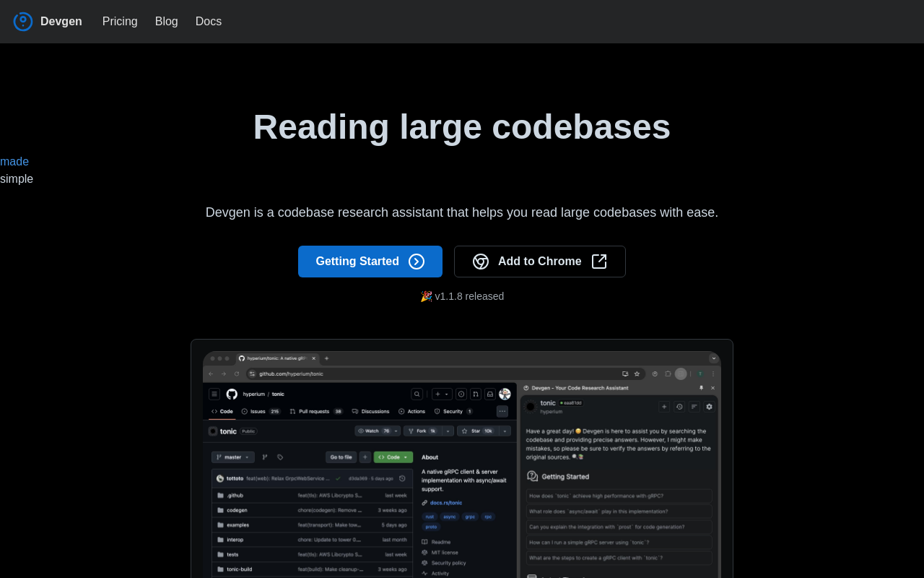Click the external link arrow icon

(x=599, y=262)
